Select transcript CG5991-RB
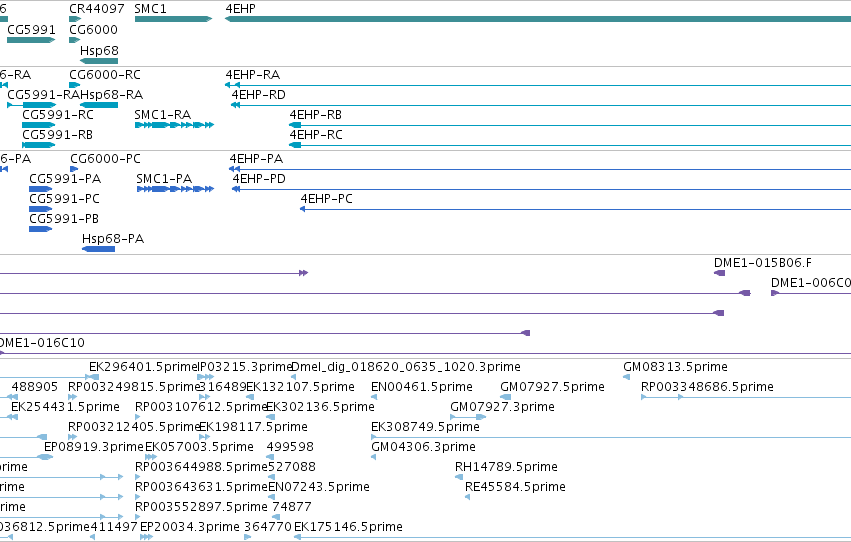 [39, 145]
